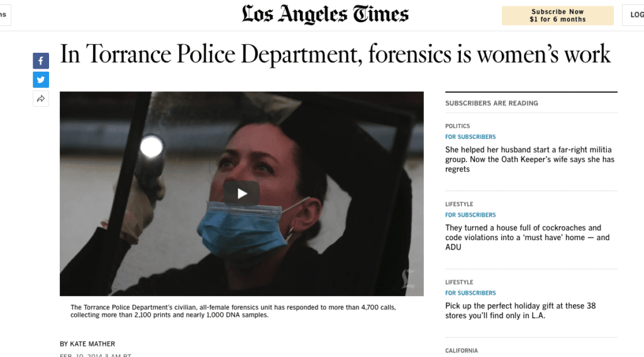Open the Oath Keeper's wife article
The width and height of the screenshot is (644, 357).
(x=530, y=159)
